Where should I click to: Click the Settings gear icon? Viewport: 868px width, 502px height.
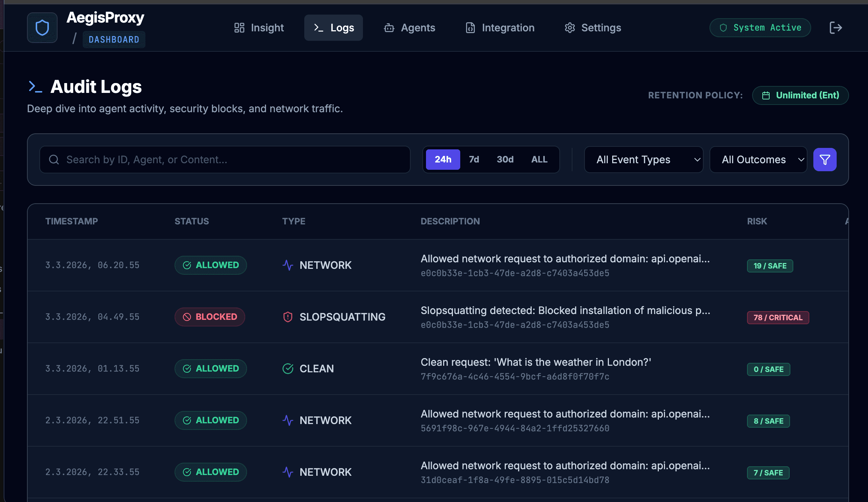coord(570,28)
